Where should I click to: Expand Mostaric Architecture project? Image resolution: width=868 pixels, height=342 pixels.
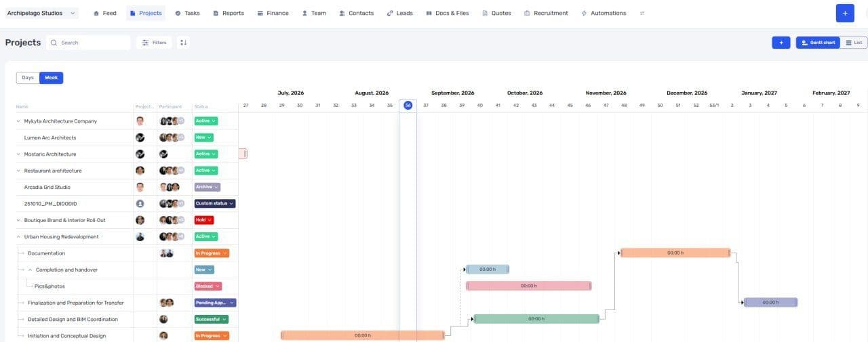click(18, 154)
